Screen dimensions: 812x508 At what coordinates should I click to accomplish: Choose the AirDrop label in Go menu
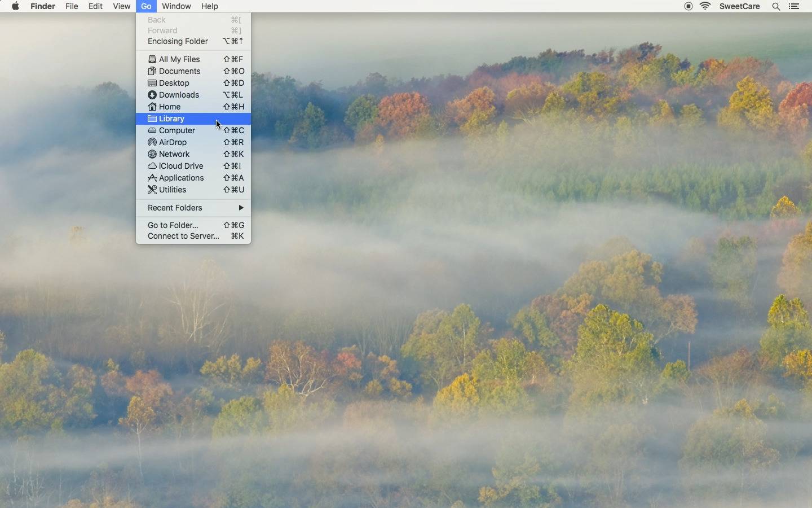(173, 142)
